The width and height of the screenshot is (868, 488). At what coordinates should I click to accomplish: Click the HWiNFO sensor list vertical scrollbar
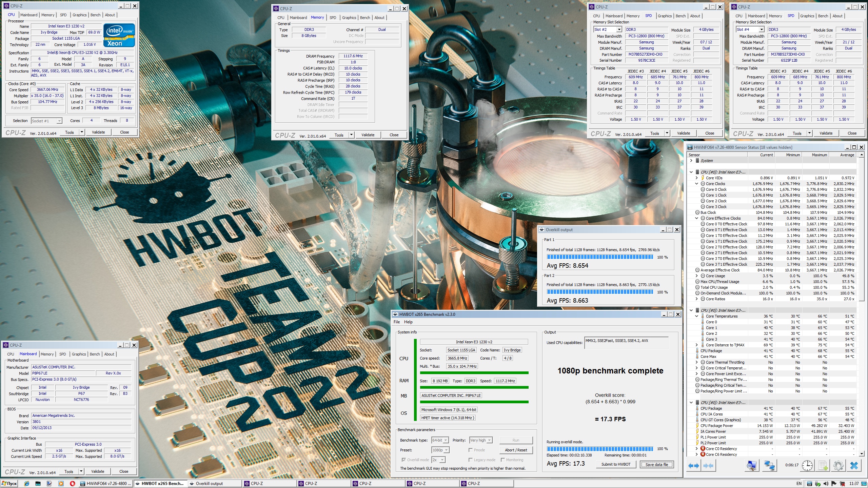click(861, 304)
